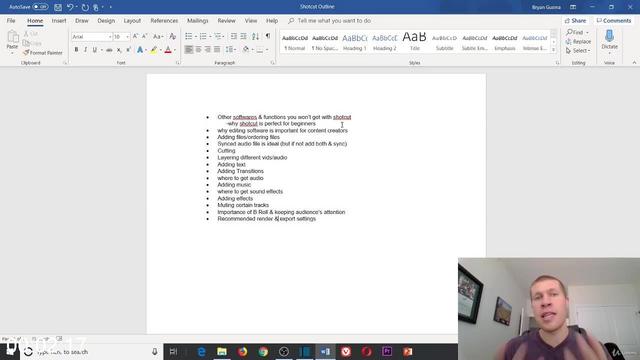Screen dimensions: 640x360
Task: Click the Save icon in title bar
Action: coord(58,7)
